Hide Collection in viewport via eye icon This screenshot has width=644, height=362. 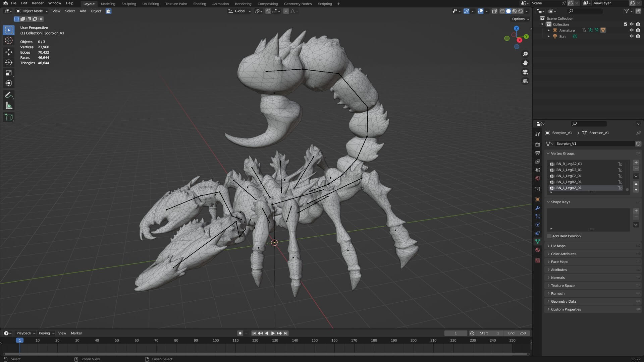point(632,24)
